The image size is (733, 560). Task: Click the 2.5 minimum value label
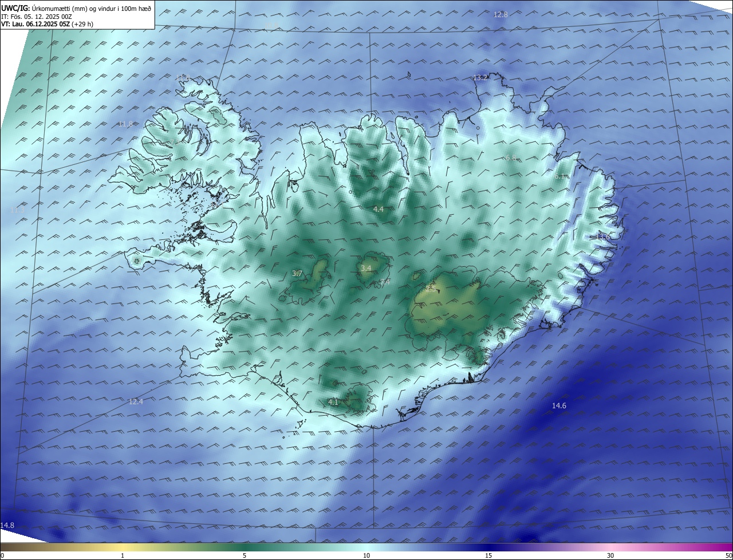tap(430, 289)
